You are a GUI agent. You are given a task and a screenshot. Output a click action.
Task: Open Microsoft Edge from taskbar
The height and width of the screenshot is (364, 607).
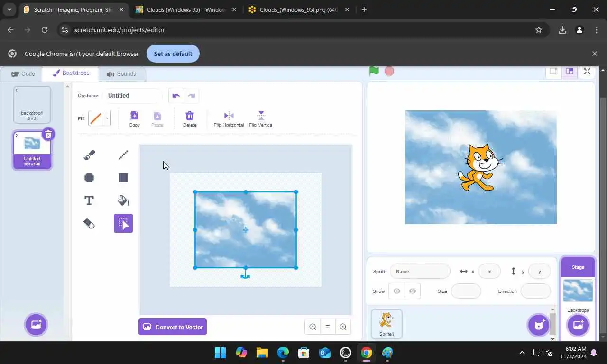point(283,353)
